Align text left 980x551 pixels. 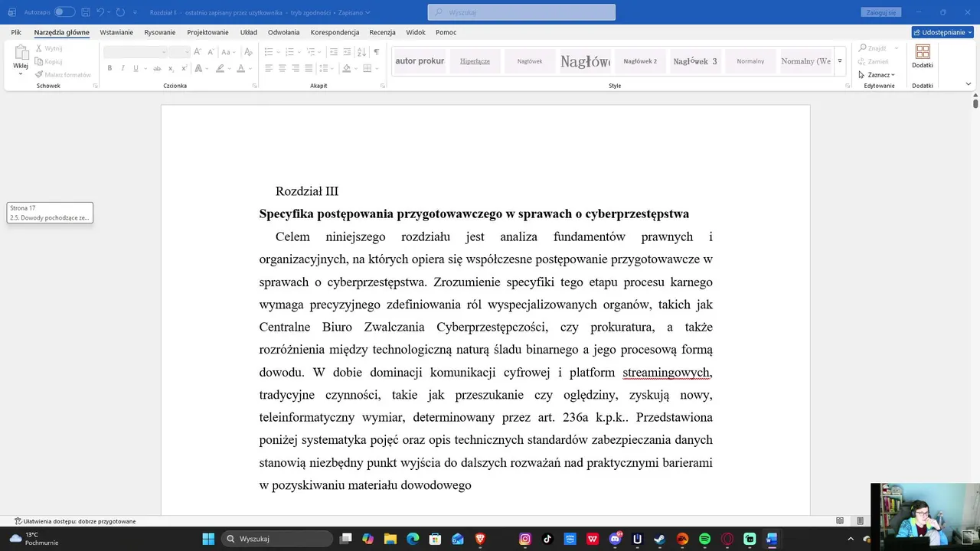point(269,68)
